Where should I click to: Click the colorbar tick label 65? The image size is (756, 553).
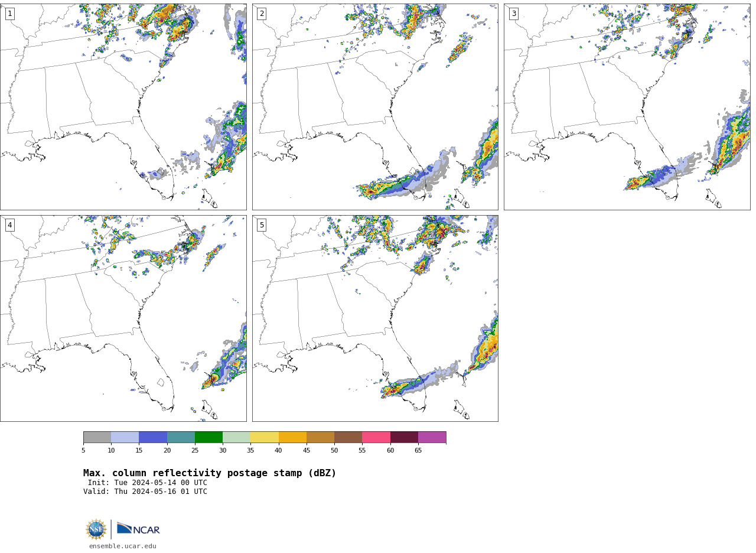point(418,451)
